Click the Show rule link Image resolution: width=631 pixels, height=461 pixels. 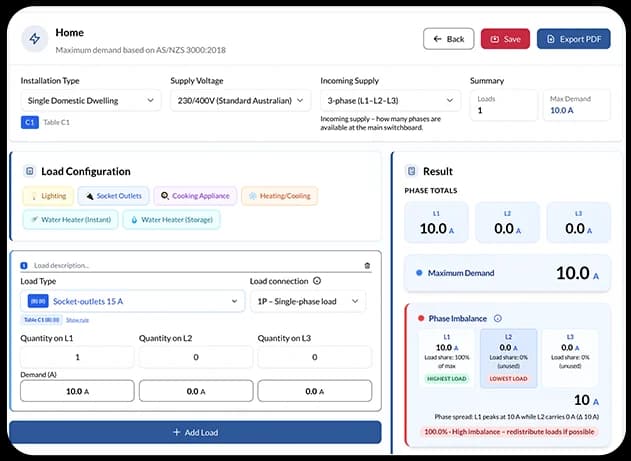pyautogui.click(x=77, y=320)
